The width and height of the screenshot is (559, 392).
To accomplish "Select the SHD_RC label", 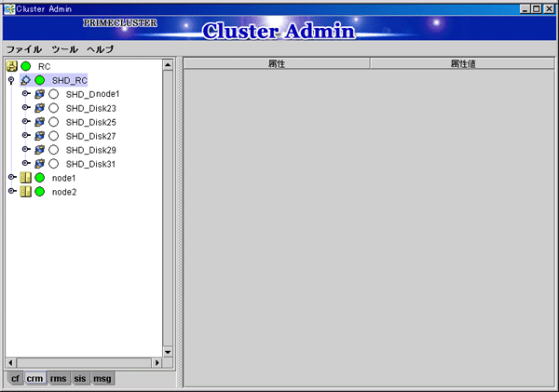I will coord(70,80).
